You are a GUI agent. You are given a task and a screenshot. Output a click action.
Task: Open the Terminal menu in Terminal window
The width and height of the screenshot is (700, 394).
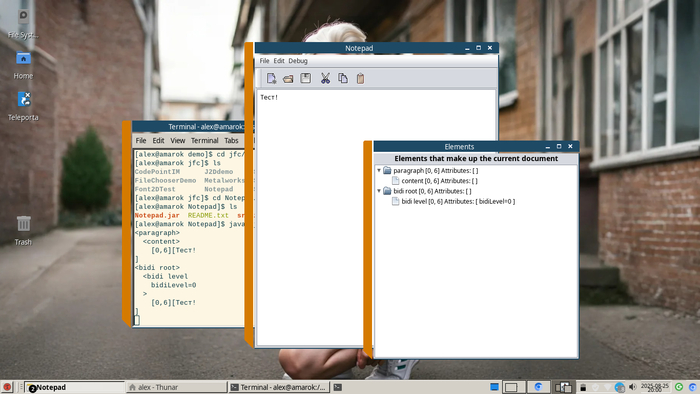204,141
